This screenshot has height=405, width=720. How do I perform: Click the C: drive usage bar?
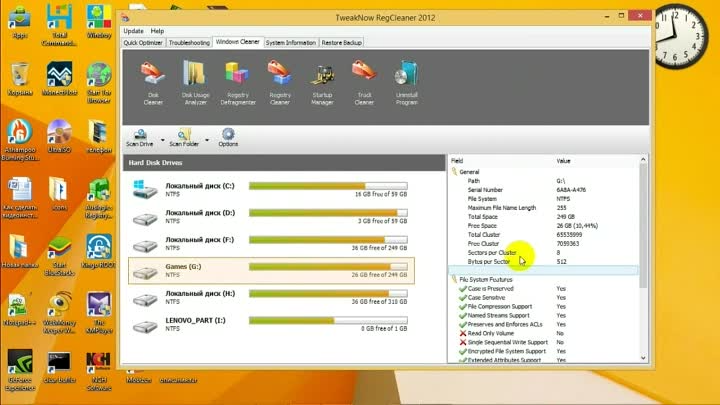tap(328, 186)
